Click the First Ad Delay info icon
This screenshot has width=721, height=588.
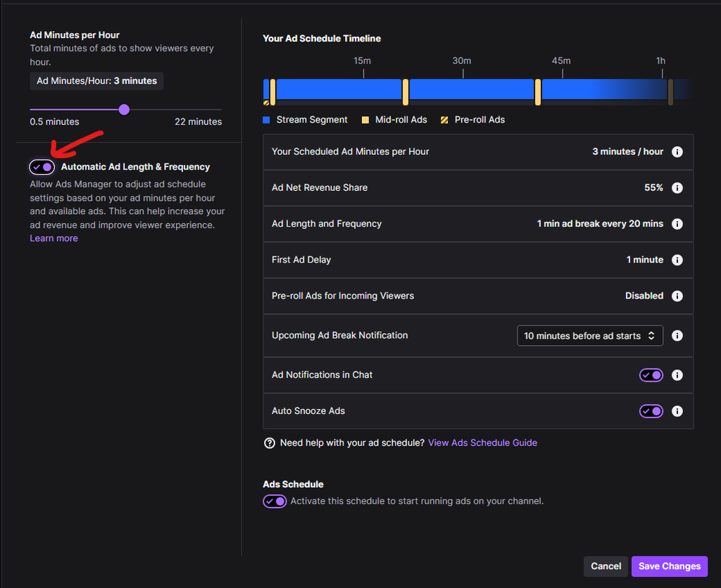point(677,259)
